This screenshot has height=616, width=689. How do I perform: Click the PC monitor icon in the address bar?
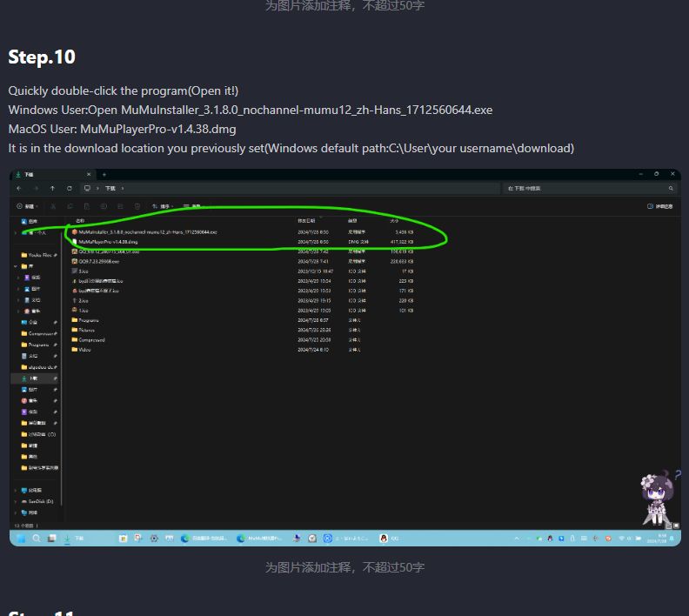[x=87, y=189]
